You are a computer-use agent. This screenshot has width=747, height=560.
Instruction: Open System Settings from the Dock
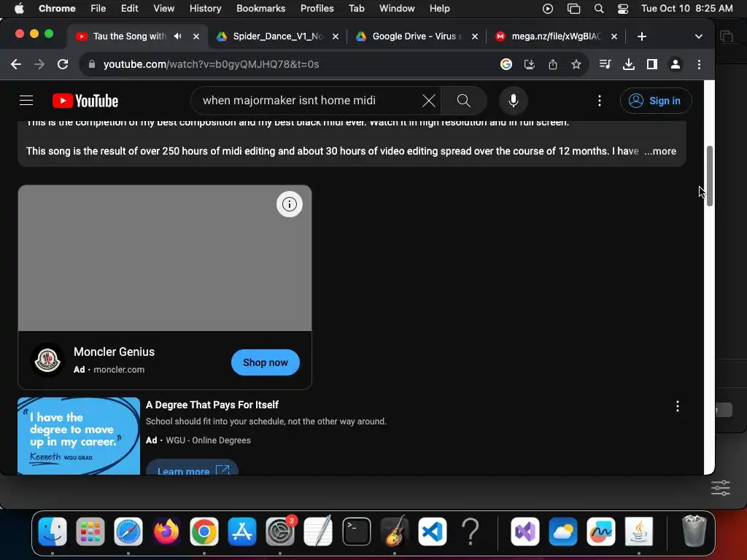(280, 532)
